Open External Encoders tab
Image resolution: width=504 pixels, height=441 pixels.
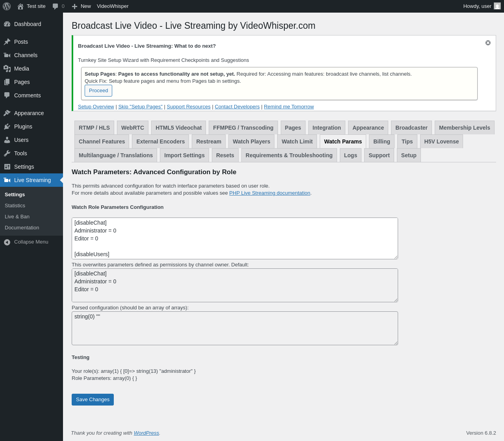coord(161,141)
